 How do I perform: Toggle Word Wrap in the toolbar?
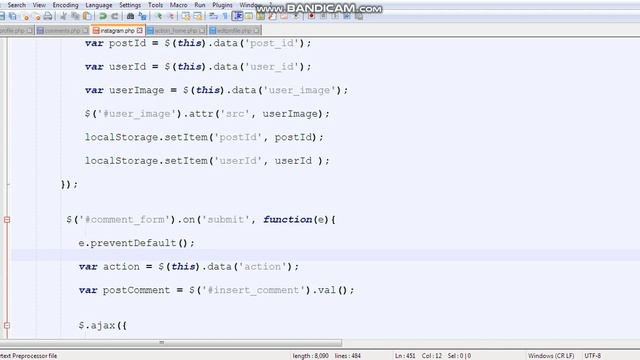pyautogui.click(x=213, y=16)
